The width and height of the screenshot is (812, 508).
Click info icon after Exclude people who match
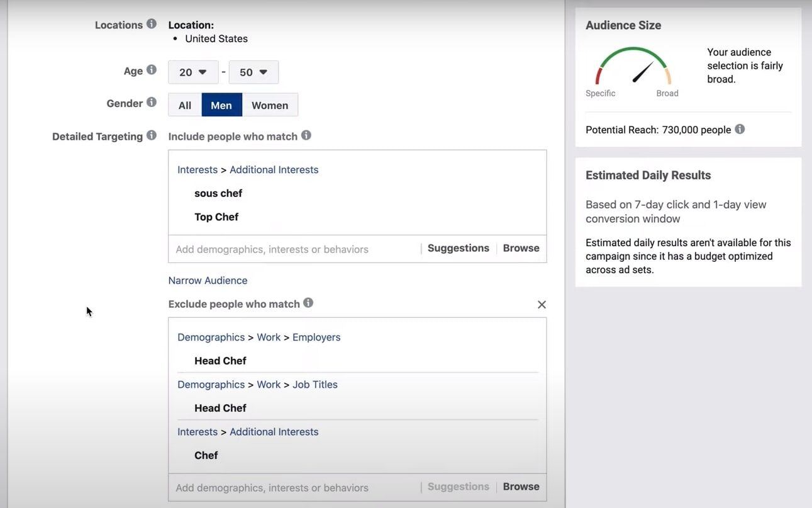pos(308,303)
